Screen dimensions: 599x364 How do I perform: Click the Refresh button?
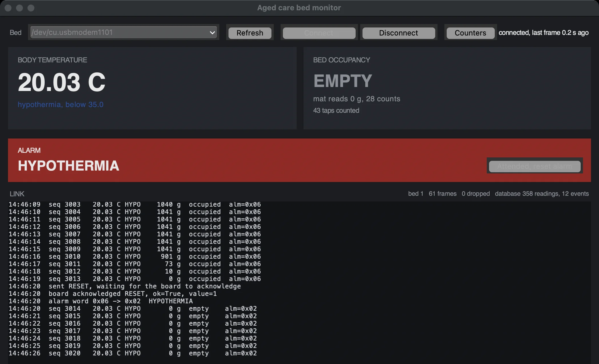250,33
